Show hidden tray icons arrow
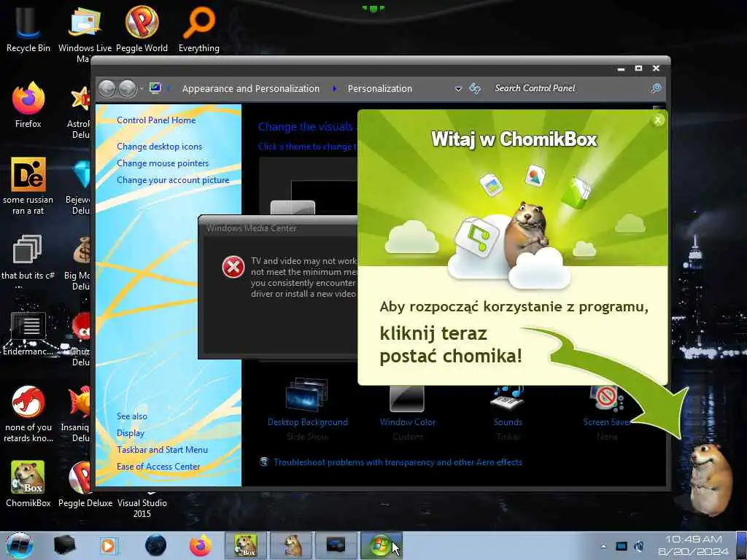The width and height of the screenshot is (747, 560). tap(603, 546)
